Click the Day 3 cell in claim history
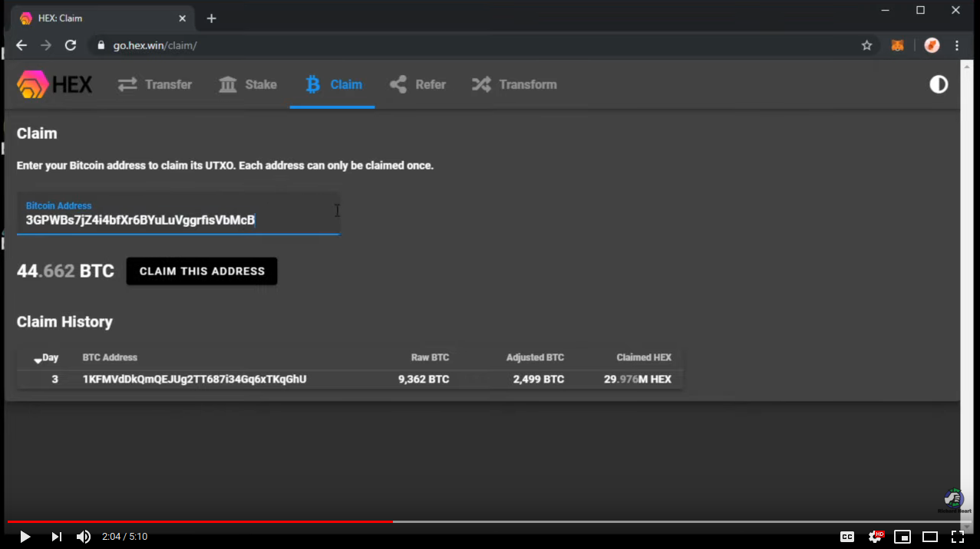The width and height of the screenshot is (980, 549). click(54, 379)
